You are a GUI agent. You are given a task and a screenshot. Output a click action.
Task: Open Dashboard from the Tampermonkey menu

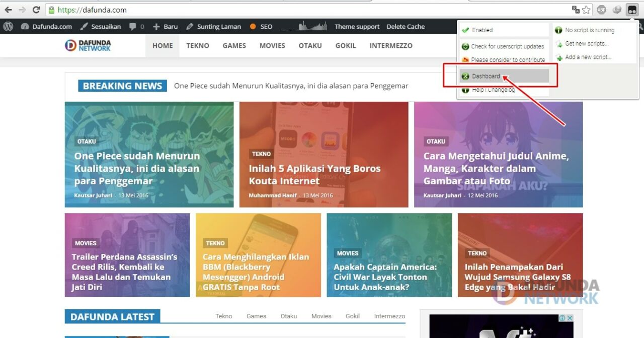point(486,76)
